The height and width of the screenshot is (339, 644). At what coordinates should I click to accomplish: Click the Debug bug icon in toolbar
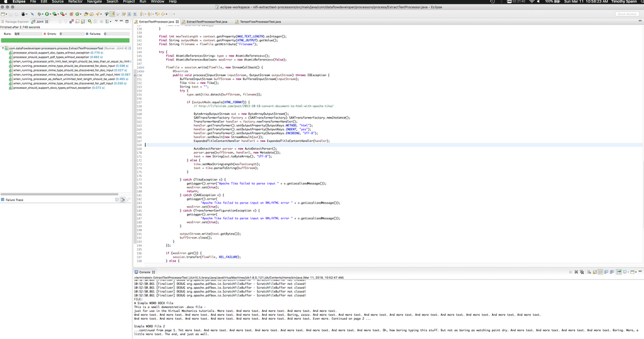tap(39, 14)
